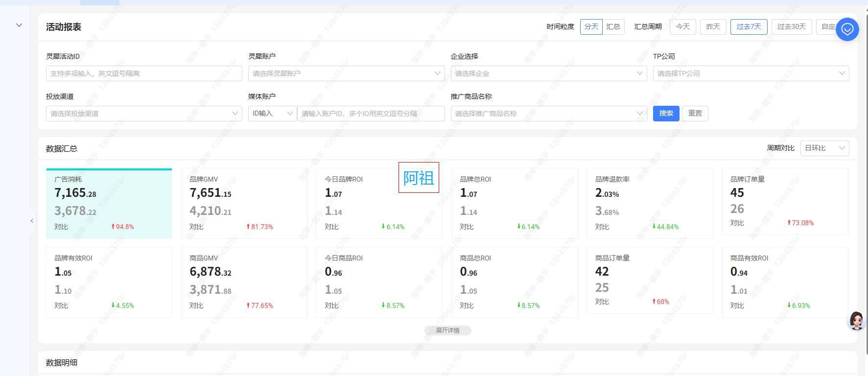This screenshot has height=376, width=868.
Task: Click the 重置 reset button
Action: coord(695,114)
